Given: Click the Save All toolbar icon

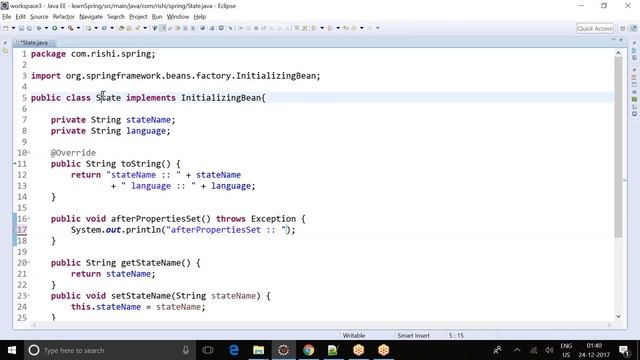Looking at the screenshot, I should click(29, 28).
